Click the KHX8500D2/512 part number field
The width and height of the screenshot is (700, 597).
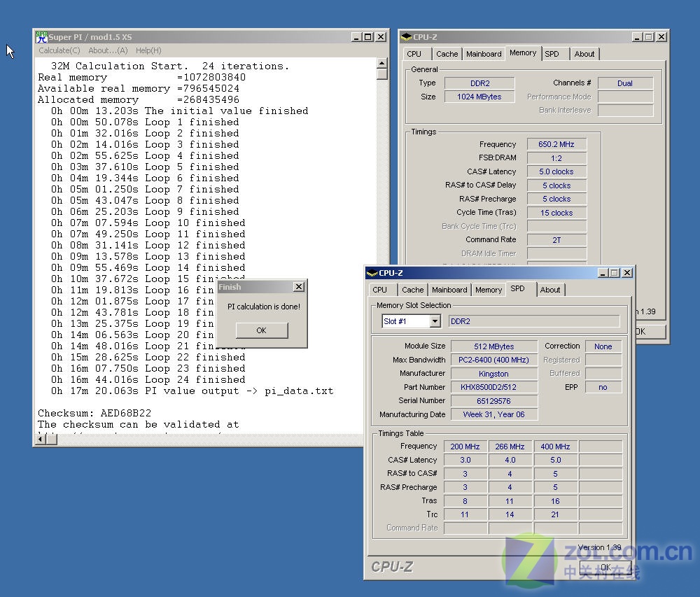tap(494, 387)
